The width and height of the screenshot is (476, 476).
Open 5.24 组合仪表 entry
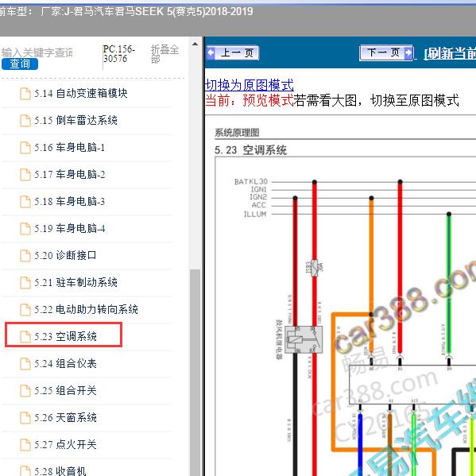pos(65,364)
